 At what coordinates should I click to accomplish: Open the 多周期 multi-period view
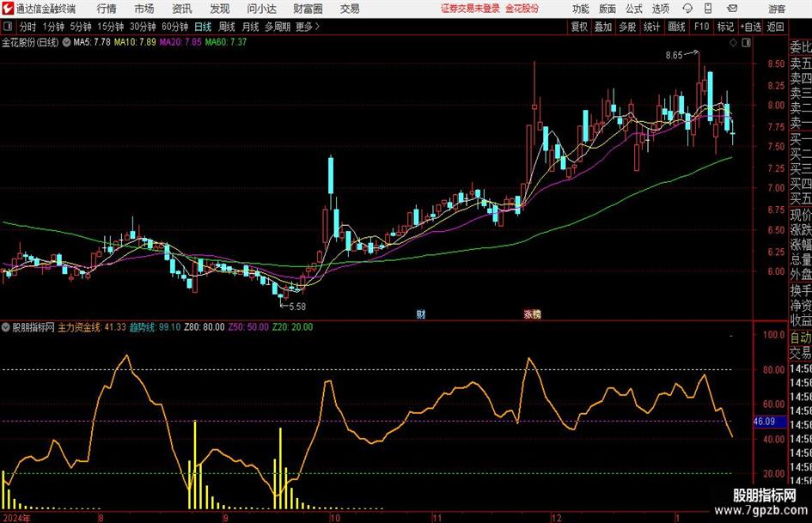click(278, 27)
